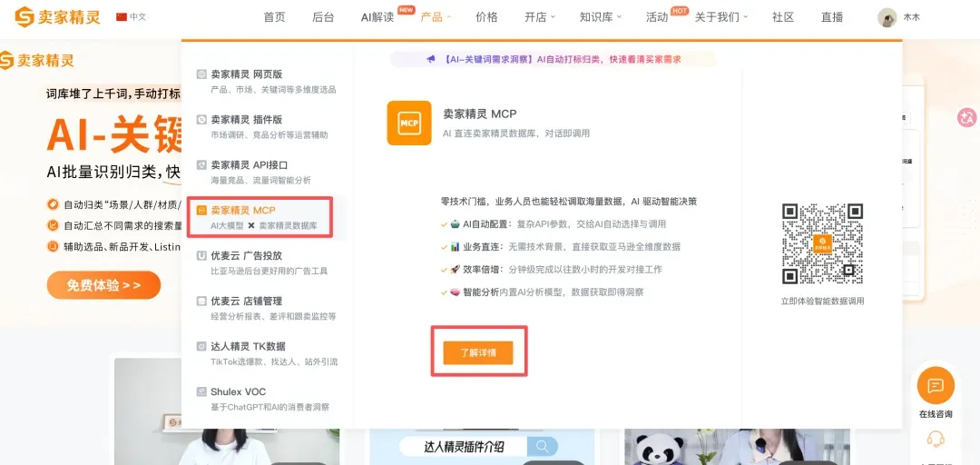Expand the 关于我们 dropdown menu
Image resolution: width=980 pixels, height=465 pixels.
pos(720,17)
